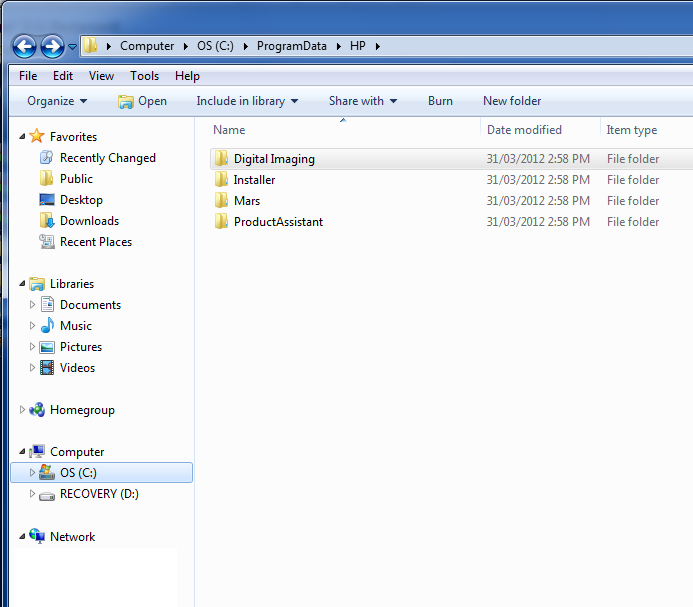Click the Mars row's File folder type
Image resolution: width=693 pixels, height=607 pixels.
point(633,201)
